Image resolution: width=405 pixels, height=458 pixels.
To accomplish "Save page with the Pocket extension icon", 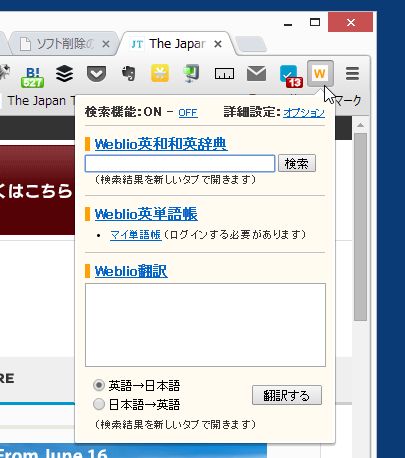I will click(x=96, y=74).
